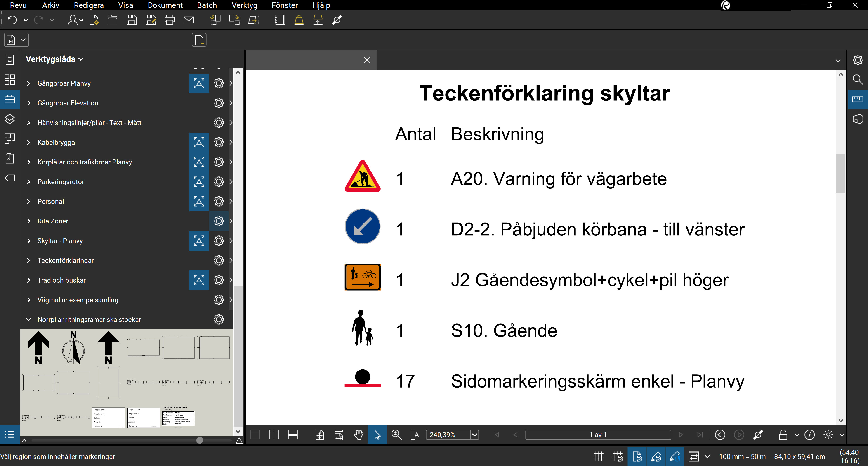Click the Flatten markups (weight) icon
Screen dimensions: 868x466
[x=299, y=20]
